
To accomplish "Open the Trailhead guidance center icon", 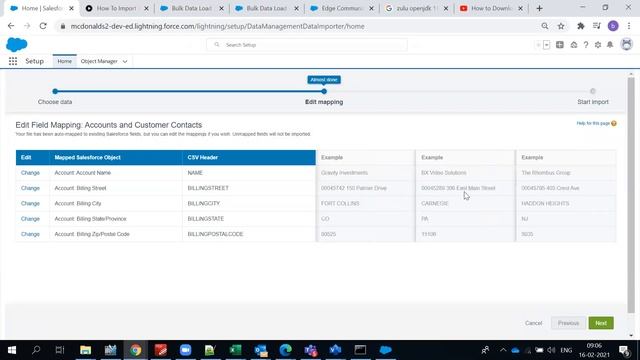I will click(573, 45).
